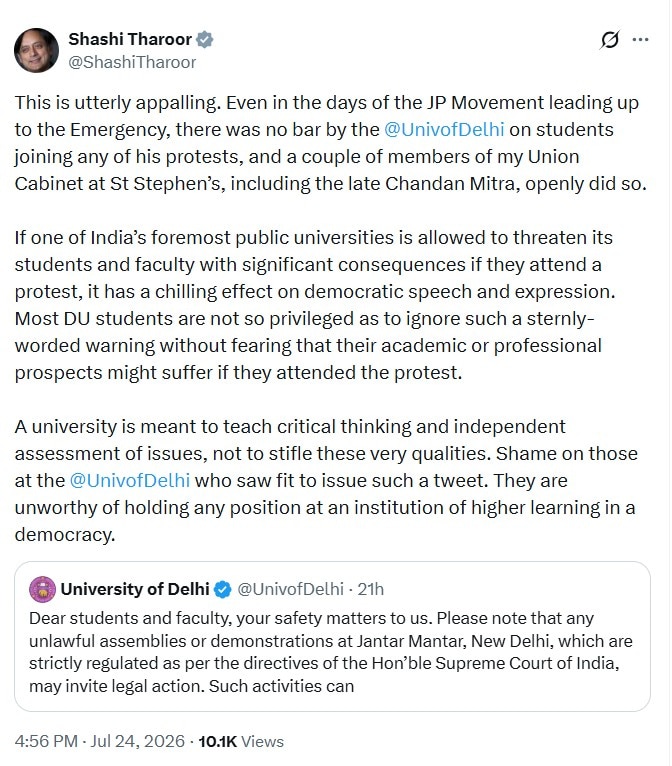Click the truncated line 'Such activities can'
672x766 pixels.
[x=281, y=686]
